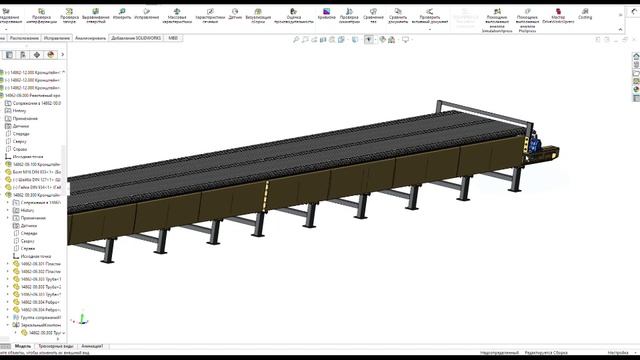This screenshot has width=640, height=360.
Task: Switch to the Добавления SOLIDWORKS tab
Action: pos(136,38)
